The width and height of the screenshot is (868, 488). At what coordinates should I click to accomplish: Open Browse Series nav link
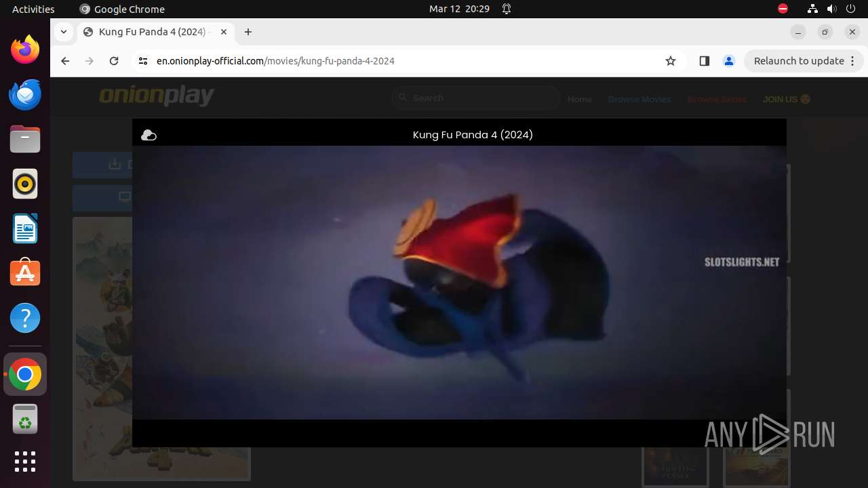tap(717, 99)
